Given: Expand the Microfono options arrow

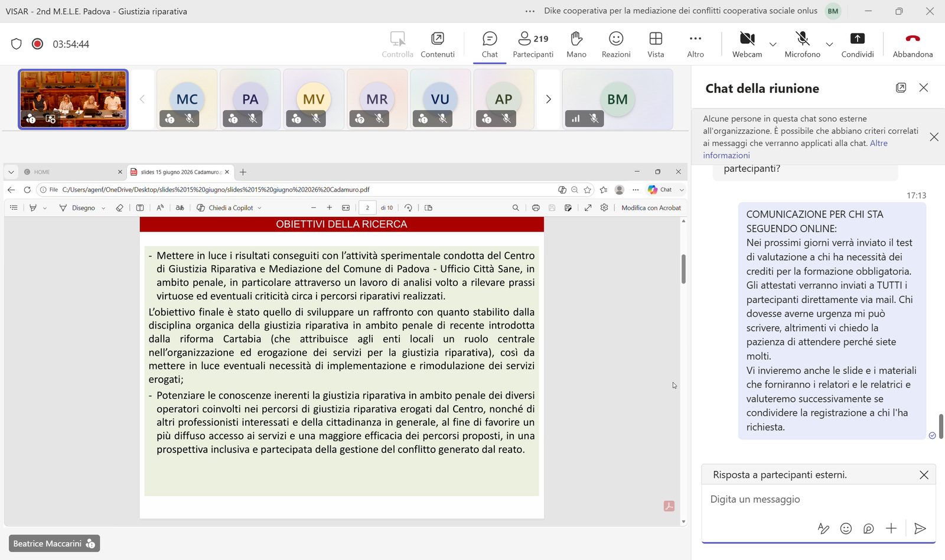Looking at the screenshot, I should click(x=829, y=44).
